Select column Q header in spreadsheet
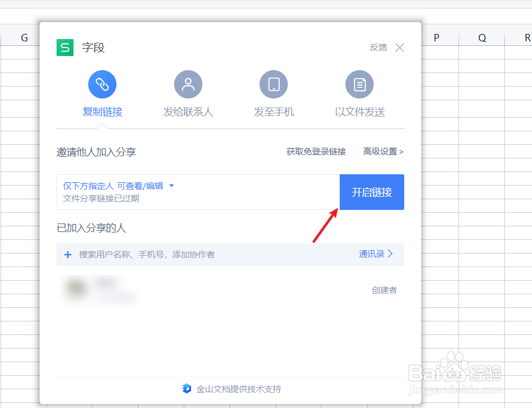The image size is (532, 408). (482, 38)
